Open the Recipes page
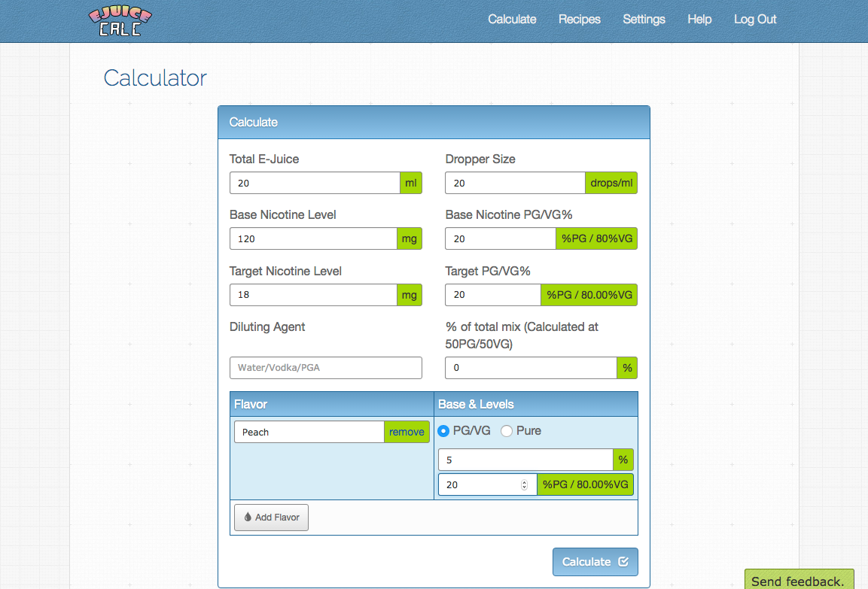Screen dimensions: 868x589 point(579,20)
